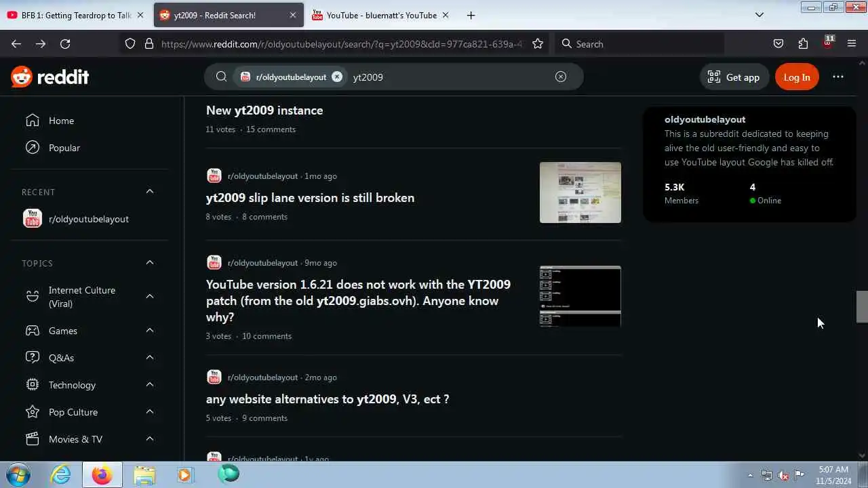Open thumbnail of slip lane version post
The height and width of the screenshot is (488, 868).
tap(580, 192)
